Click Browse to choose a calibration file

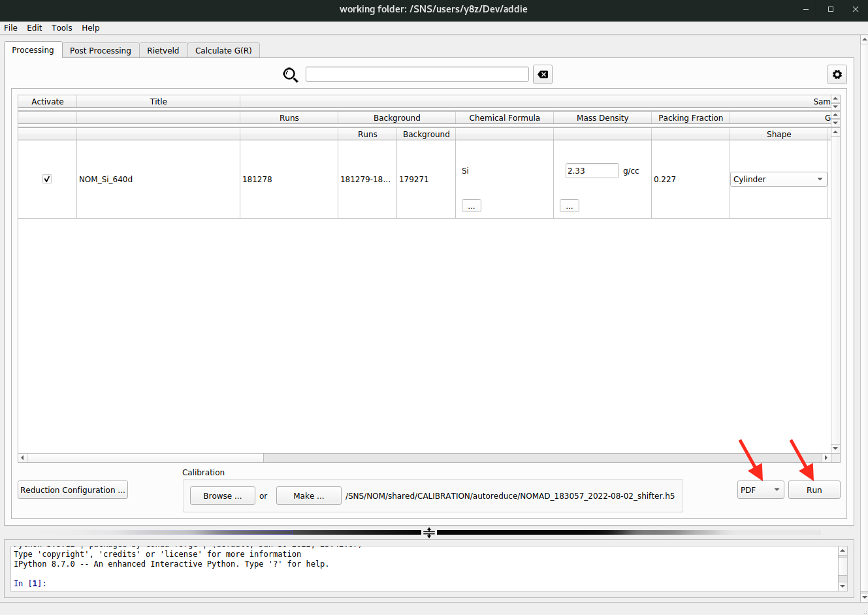tap(222, 496)
